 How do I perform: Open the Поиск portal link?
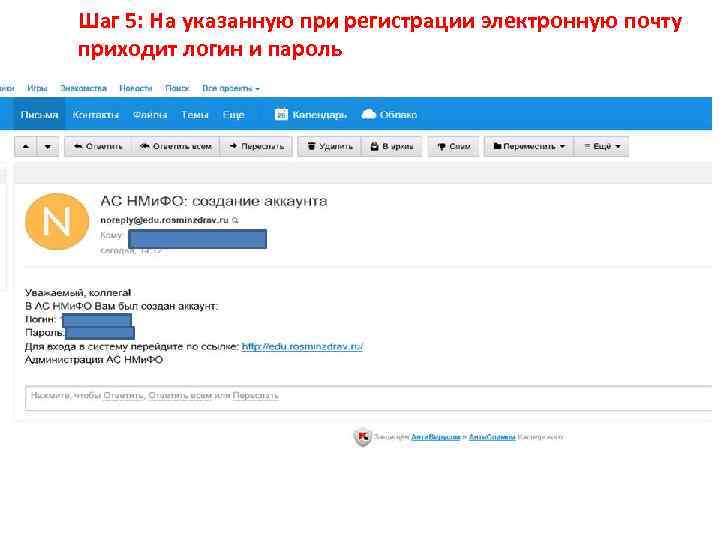tap(177, 88)
